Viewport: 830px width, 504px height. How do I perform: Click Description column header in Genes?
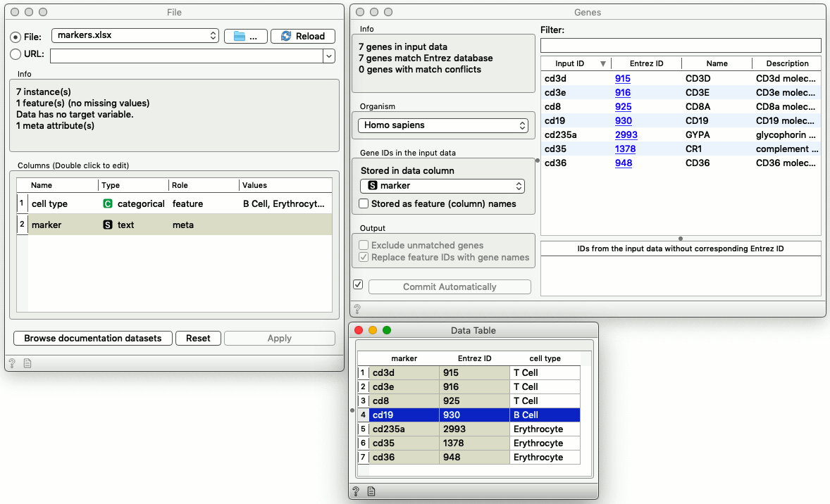click(x=786, y=63)
